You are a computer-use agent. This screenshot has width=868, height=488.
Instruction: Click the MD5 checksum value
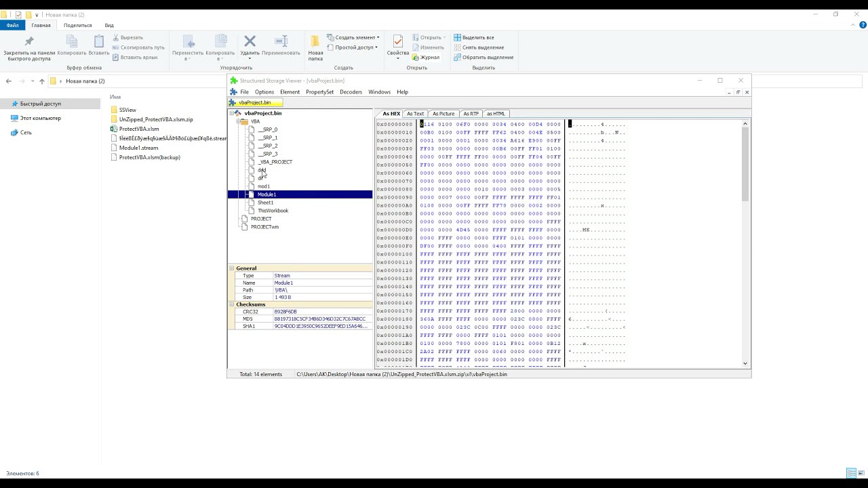319,319
